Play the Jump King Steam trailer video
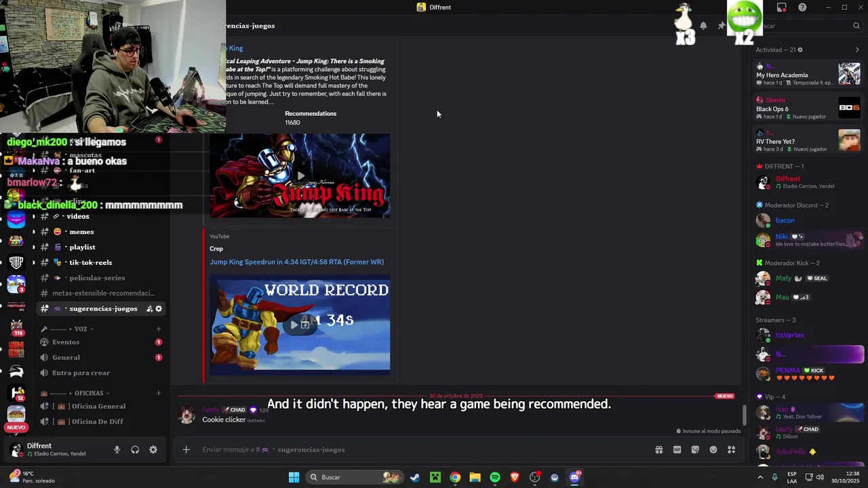This screenshot has width=868, height=488. coord(300,176)
